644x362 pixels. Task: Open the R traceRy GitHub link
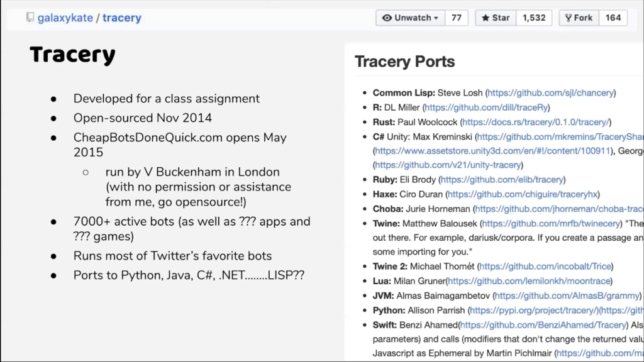486,107
